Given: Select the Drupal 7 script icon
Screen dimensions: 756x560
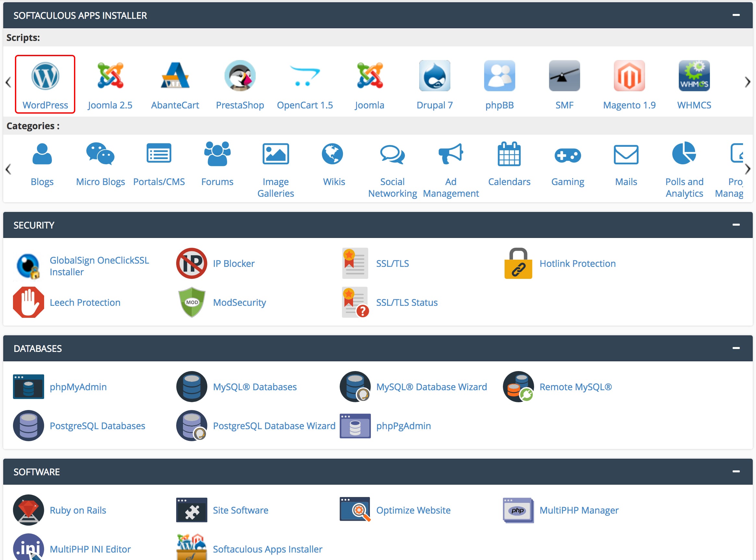Looking at the screenshot, I should click(x=434, y=76).
